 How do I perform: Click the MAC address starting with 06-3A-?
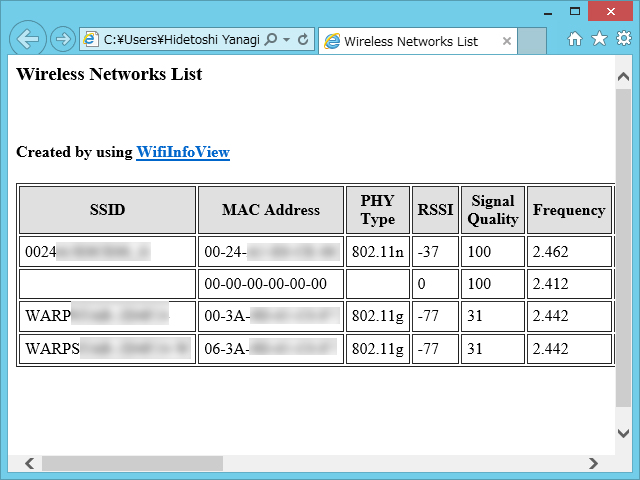coord(271,349)
